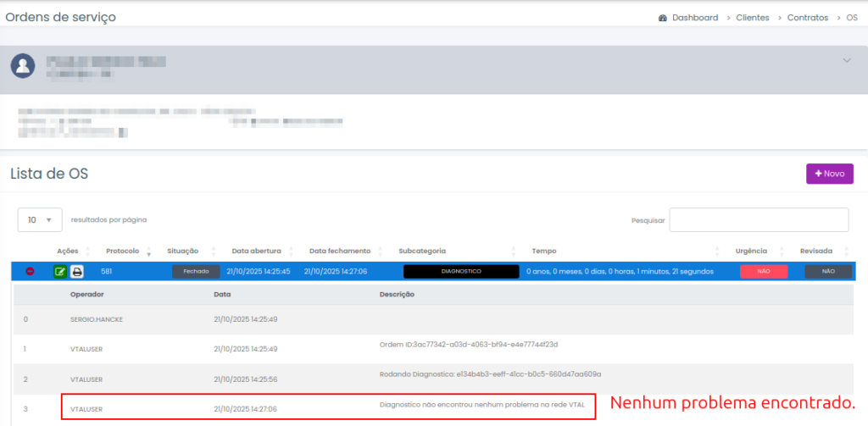
Task: Open Clientes in the breadcrumb
Action: point(753,18)
